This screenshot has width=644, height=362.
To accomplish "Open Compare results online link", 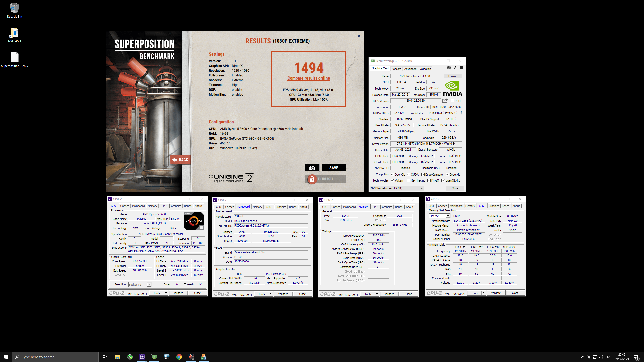I will click(x=308, y=78).
